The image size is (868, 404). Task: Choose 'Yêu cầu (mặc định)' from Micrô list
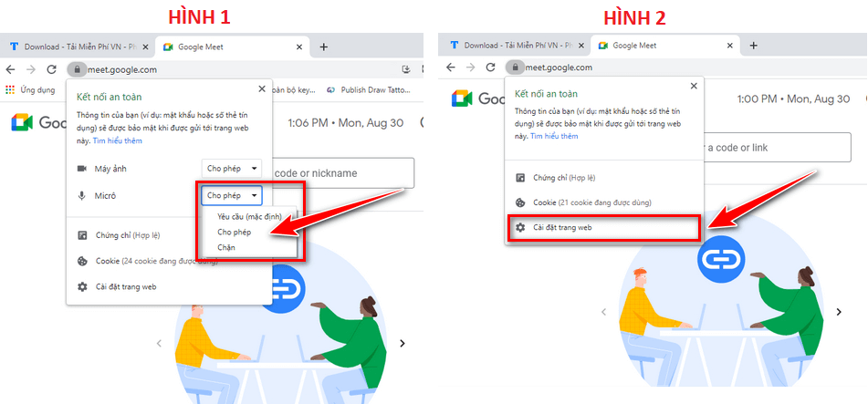tap(248, 217)
